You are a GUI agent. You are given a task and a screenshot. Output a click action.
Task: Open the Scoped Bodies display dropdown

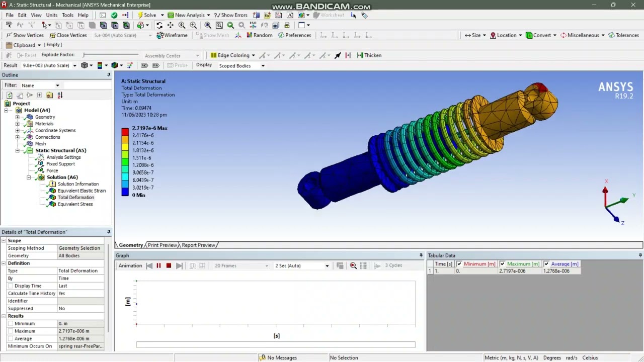262,66
